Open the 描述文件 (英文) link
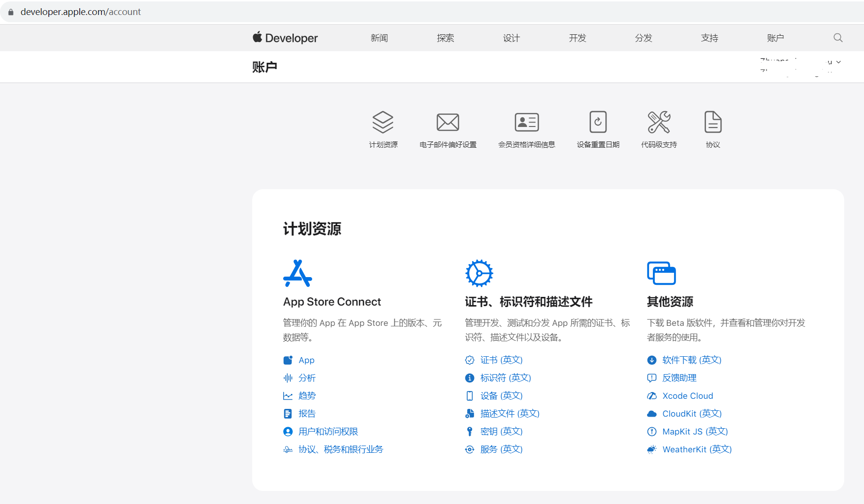The image size is (864, 504). pyautogui.click(x=510, y=414)
